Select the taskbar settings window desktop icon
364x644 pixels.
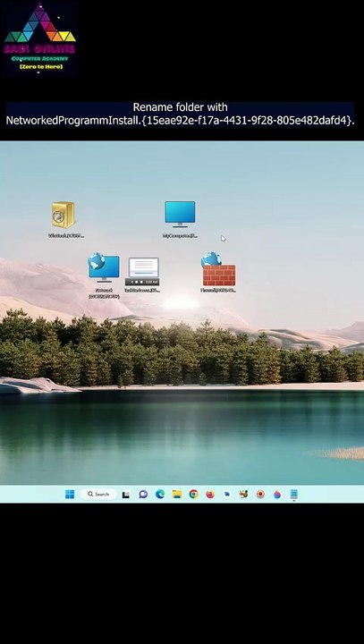[142, 272]
